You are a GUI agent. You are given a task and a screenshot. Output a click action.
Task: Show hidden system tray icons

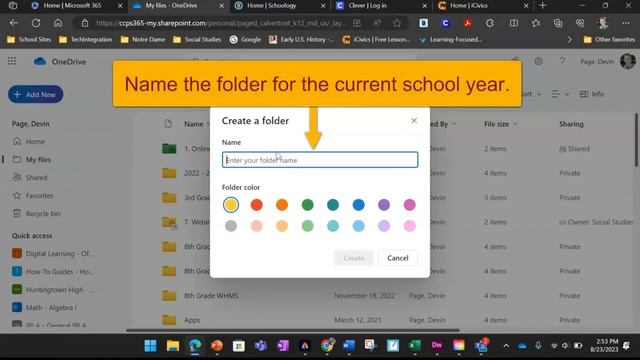506,346
